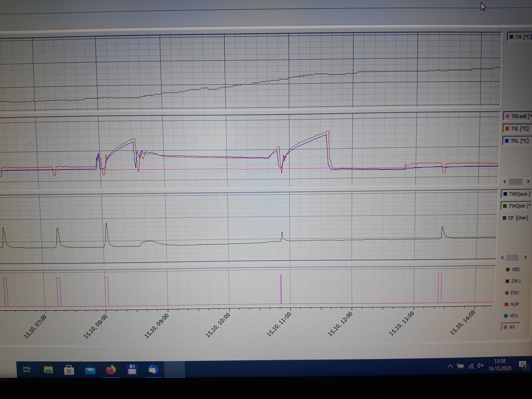This screenshot has width=532, height=399.
Task: Toggle the TVL [°C] series button
Action: (517, 129)
